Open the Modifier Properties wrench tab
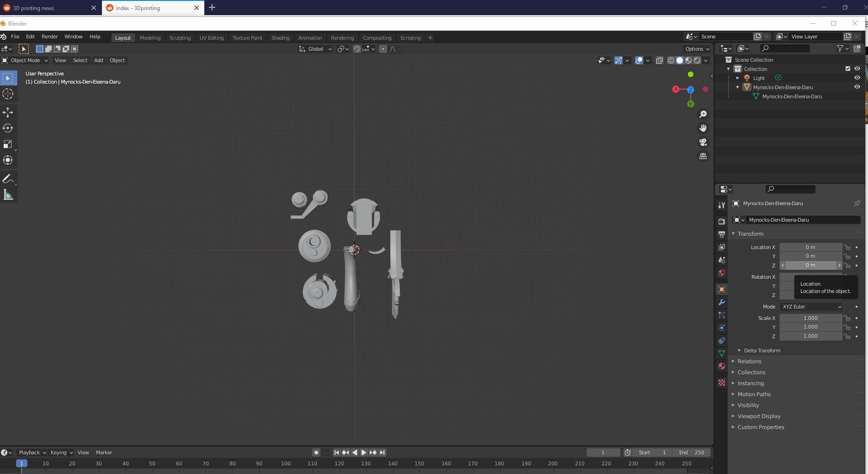The width and height of the screenshot is (868, 474). click(x=721, y=302)
